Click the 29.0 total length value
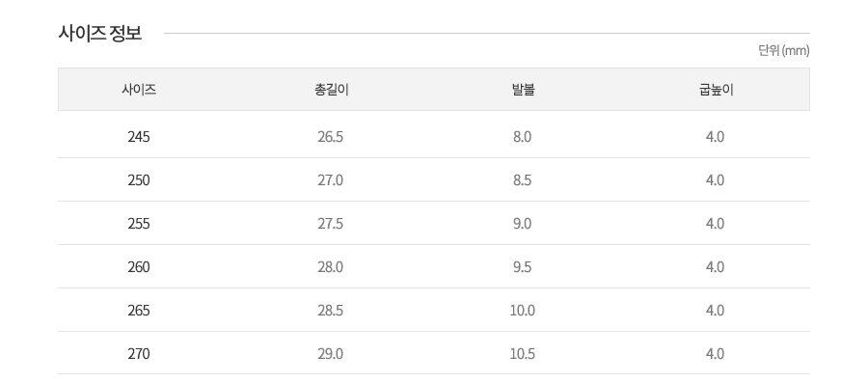 pyautogui.click(x=331, y=354)
